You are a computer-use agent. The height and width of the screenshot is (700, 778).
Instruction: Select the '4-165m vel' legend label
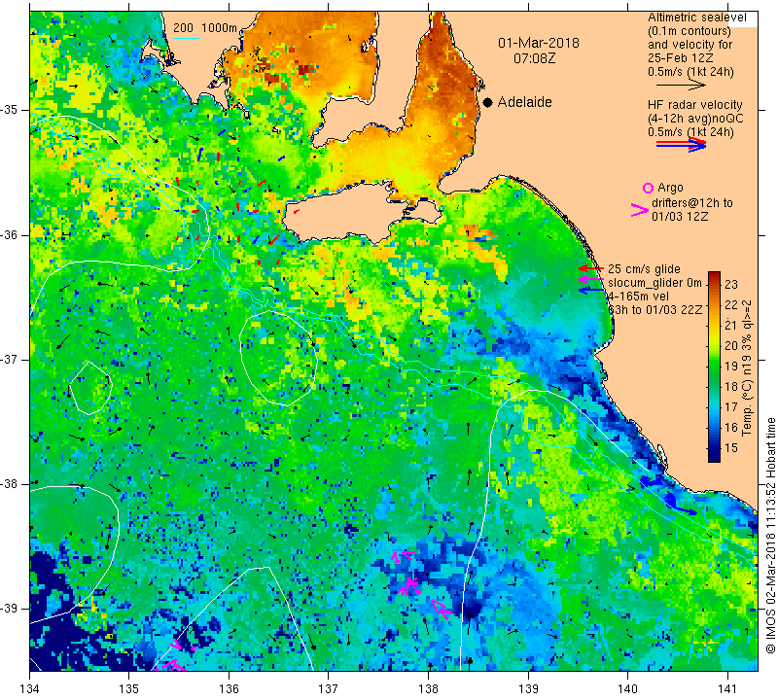tap(638, 297)
